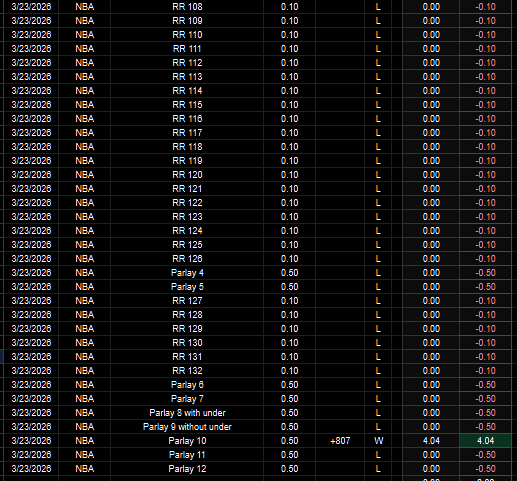Select the RR 117 bet name cell
Image resolution: width=517 pixels, height=481 pixels.
187,133
